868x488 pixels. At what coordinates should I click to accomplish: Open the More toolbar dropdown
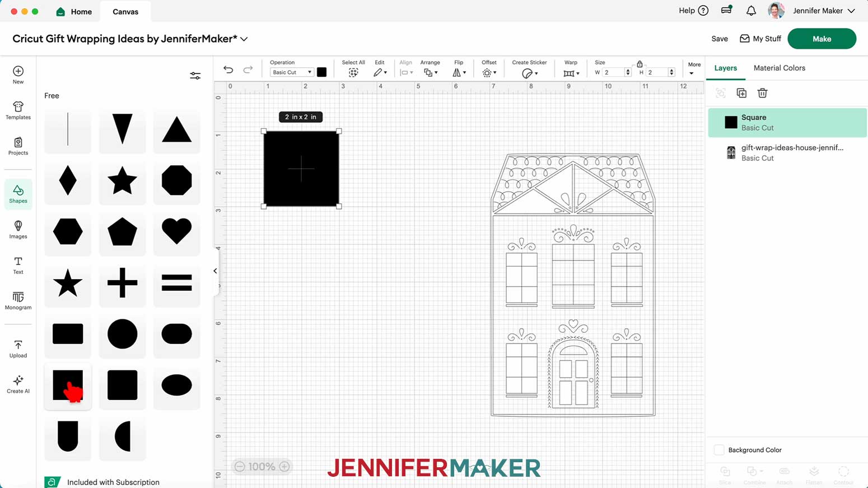(x=694, y=68)
